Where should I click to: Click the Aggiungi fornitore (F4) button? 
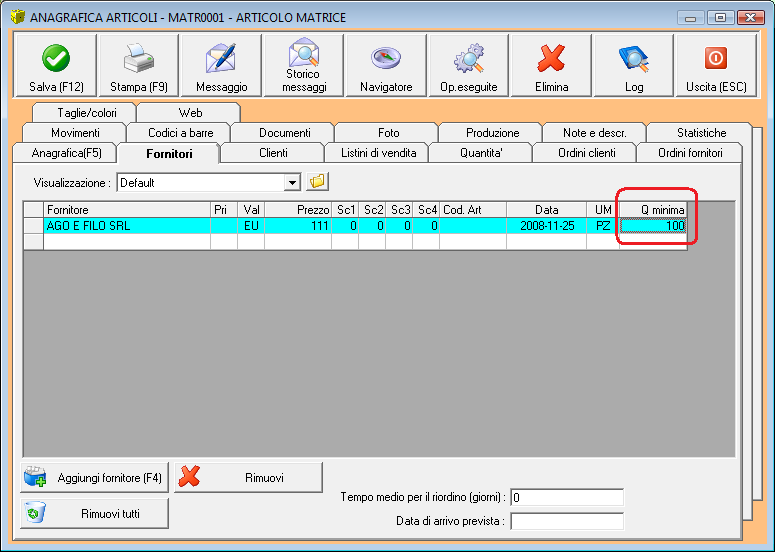[x=94, y=477]
